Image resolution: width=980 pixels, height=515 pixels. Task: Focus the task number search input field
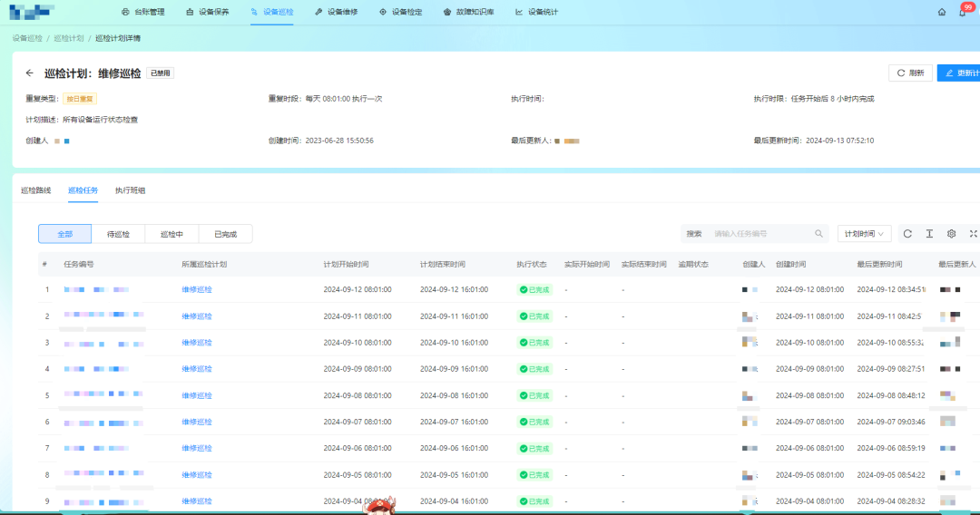click(x=760, y=234)
